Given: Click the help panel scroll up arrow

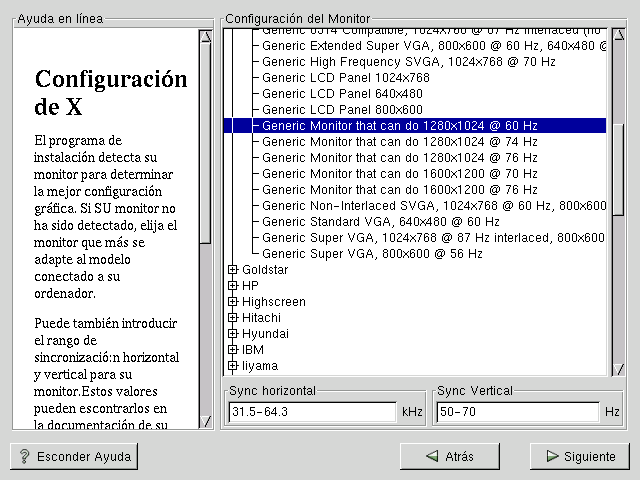Looking at the screenshot, I should coord(205,37).
